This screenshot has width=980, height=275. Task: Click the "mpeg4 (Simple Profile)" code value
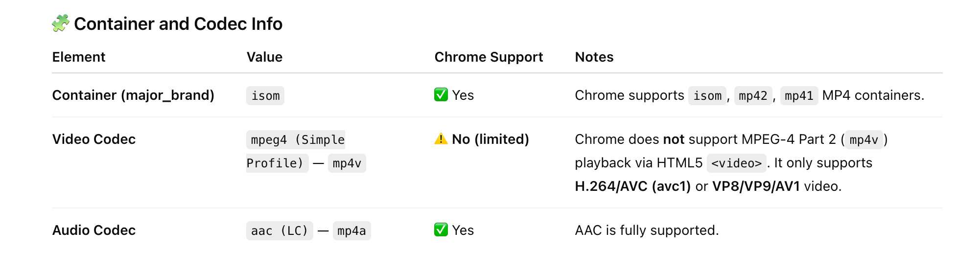tap(297, 140)
